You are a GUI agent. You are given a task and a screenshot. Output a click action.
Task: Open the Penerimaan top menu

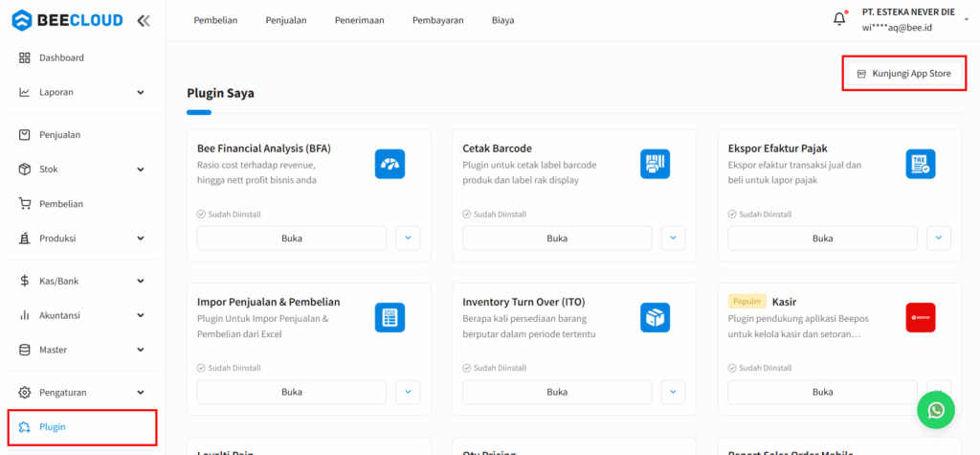point(360,20)
